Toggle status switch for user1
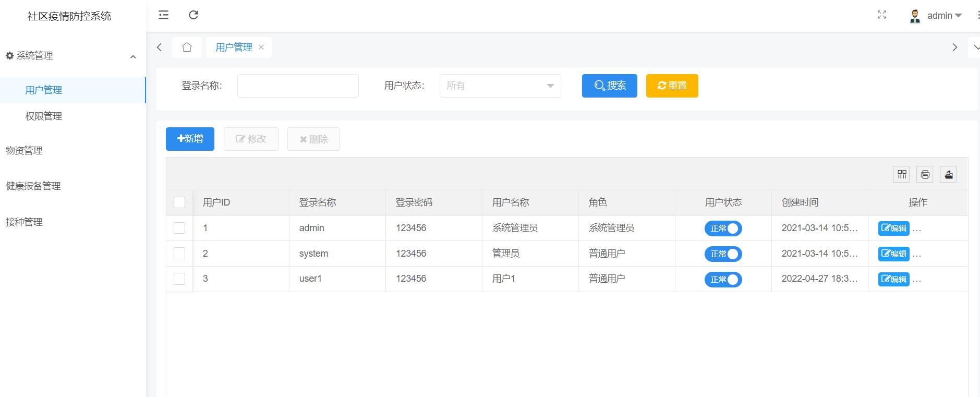980x397 pixels. tap(723, 280)
